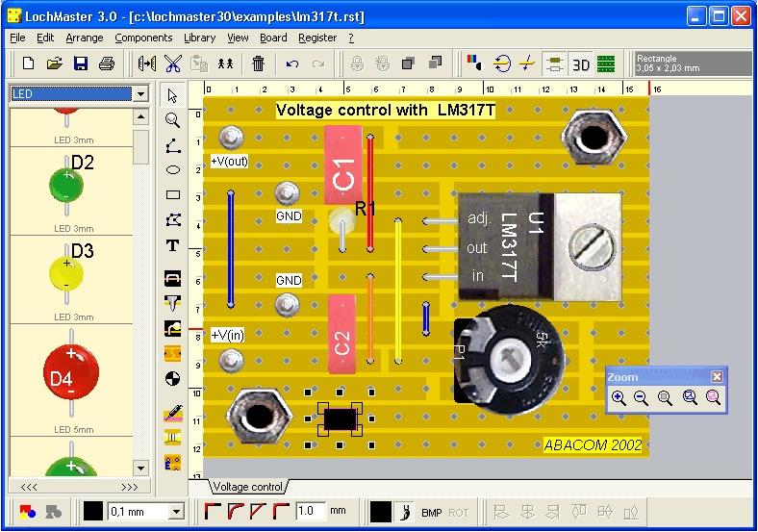The width and height of the screenshot is (758, 532).
Task: Select the pencil track tool
Action: point(173,414)
